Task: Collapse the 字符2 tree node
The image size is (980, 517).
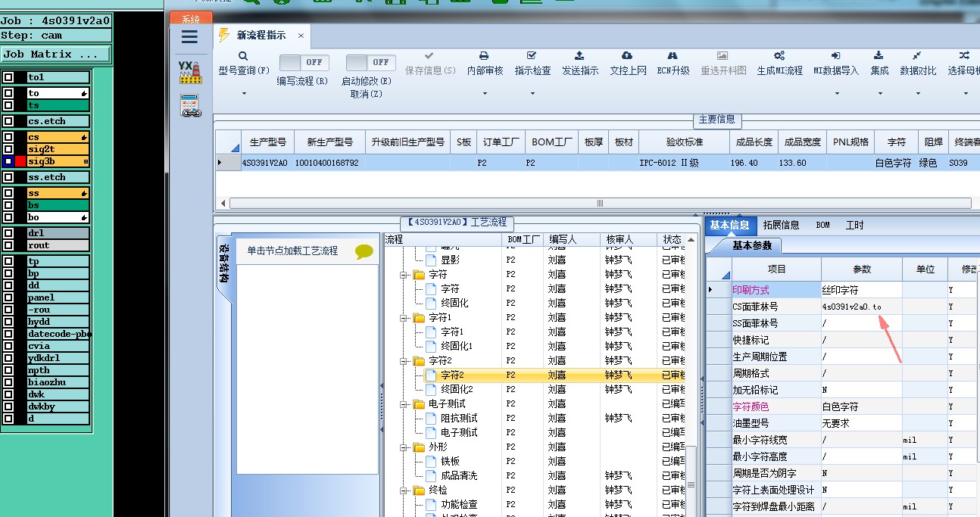Action: click(404, 361)
